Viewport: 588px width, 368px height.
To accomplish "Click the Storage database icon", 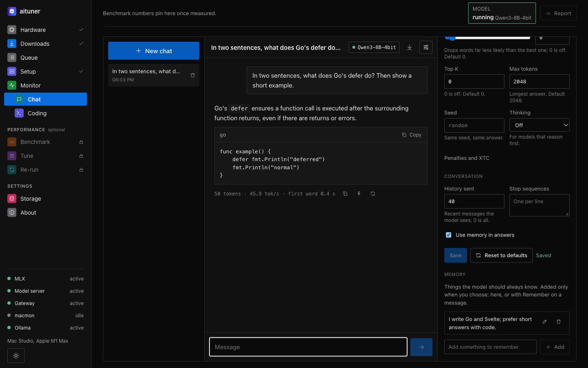I will (x=12, y=199).
